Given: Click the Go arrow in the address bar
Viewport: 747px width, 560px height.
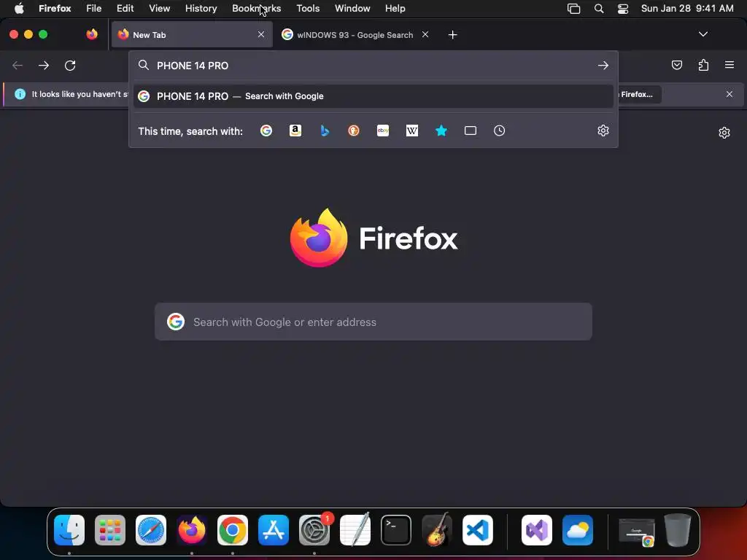Looking at the screenshot, I should 603,65.
